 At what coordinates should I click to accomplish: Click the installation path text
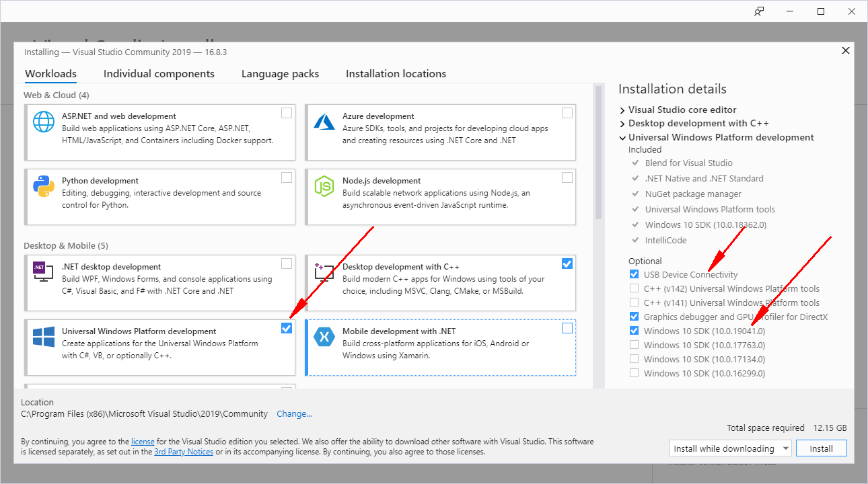(144, 413)
